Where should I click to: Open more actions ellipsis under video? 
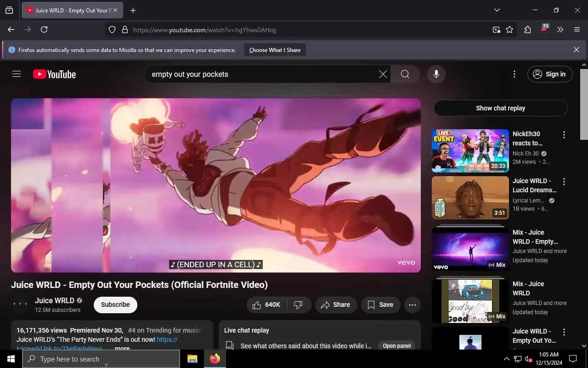coord(412,305)
